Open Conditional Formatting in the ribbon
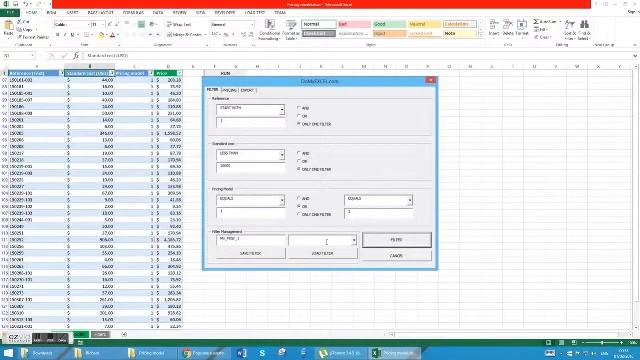 (x=269, y=30)
